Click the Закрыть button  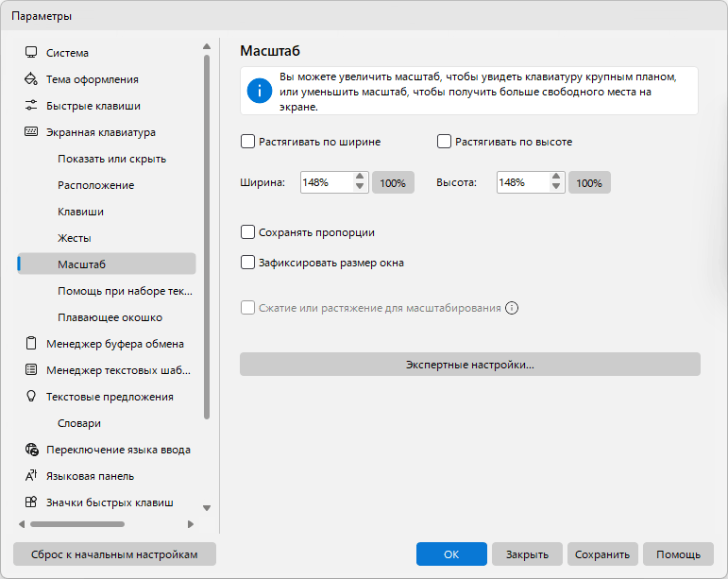(x=527, y=553)
